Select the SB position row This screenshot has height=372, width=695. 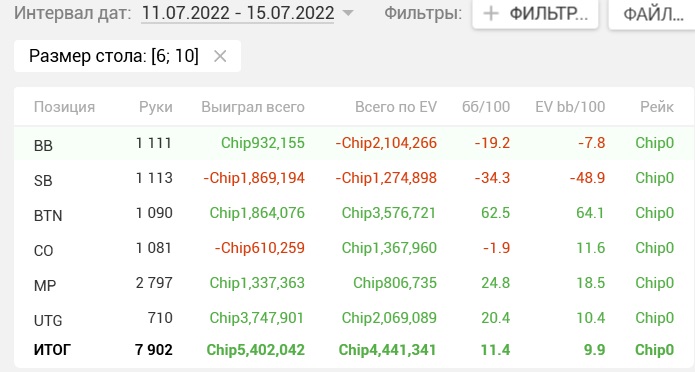click(x=355, y=178)
